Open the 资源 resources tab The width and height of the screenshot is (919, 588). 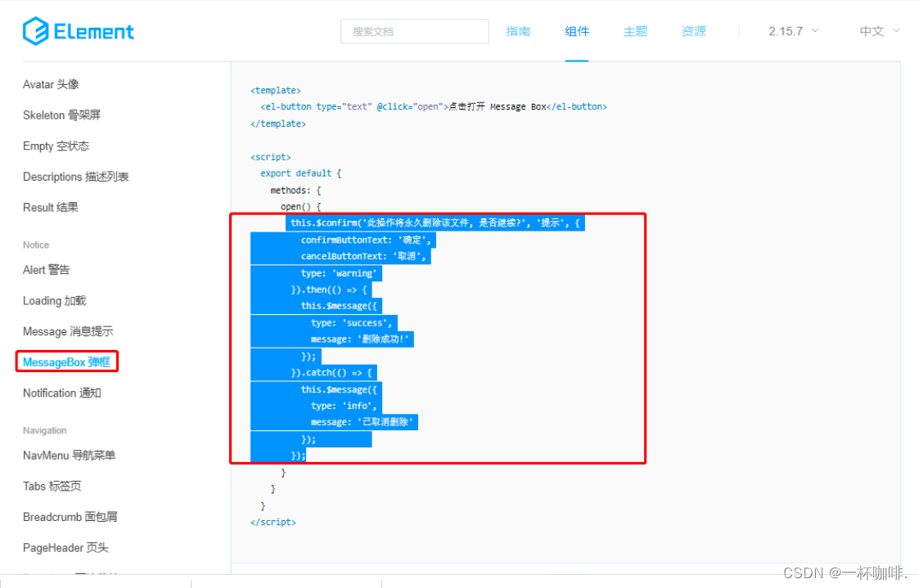coord(694,32)
